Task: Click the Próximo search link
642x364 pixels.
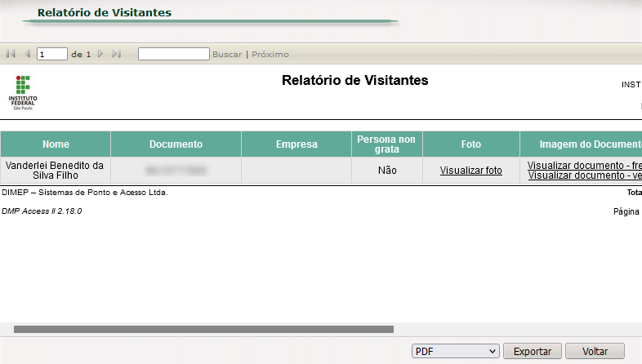Action: [x=270, y=54]
